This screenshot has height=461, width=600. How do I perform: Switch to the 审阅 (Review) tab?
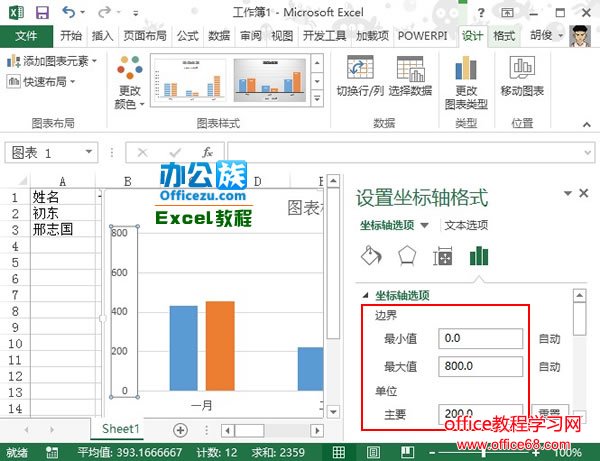coord(251,36)
